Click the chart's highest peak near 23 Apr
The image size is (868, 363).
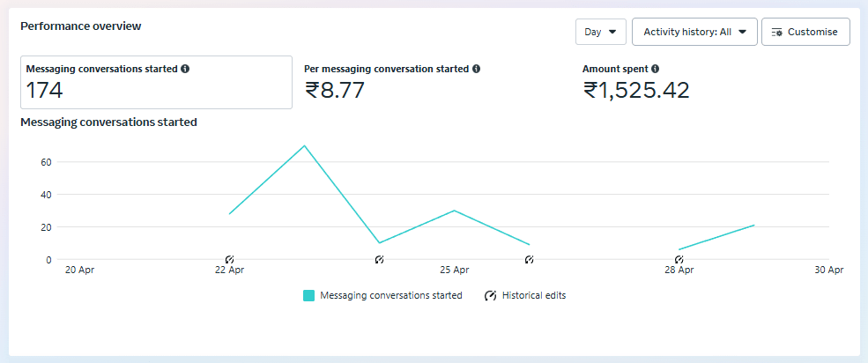[x=304, y=145]
